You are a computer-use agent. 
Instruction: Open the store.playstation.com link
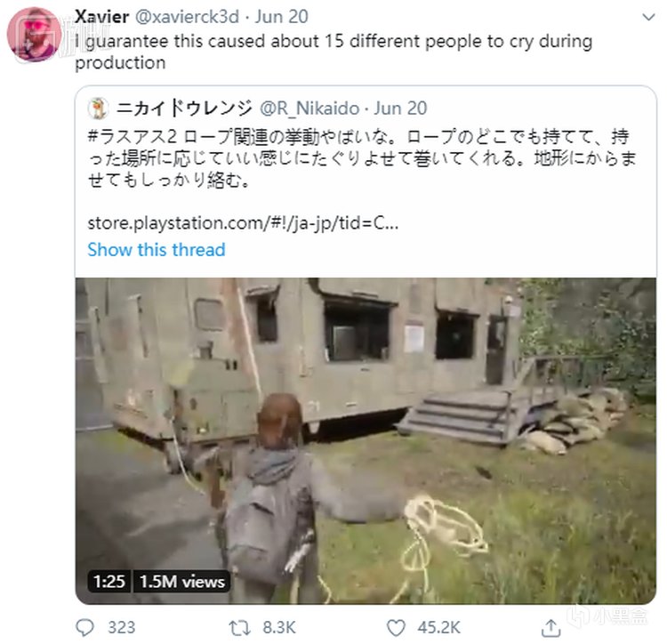click(243, 222)
